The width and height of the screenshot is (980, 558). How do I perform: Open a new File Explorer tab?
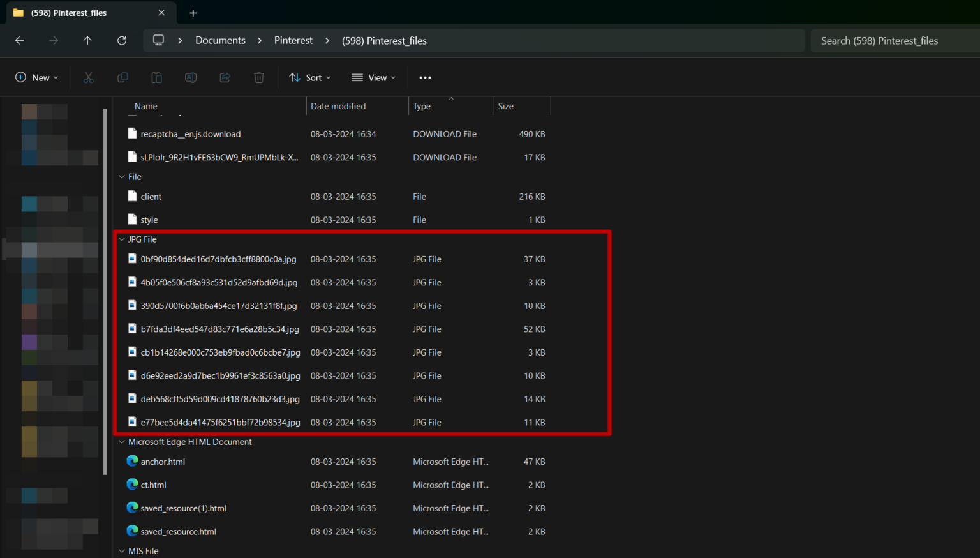click(193, 13)
